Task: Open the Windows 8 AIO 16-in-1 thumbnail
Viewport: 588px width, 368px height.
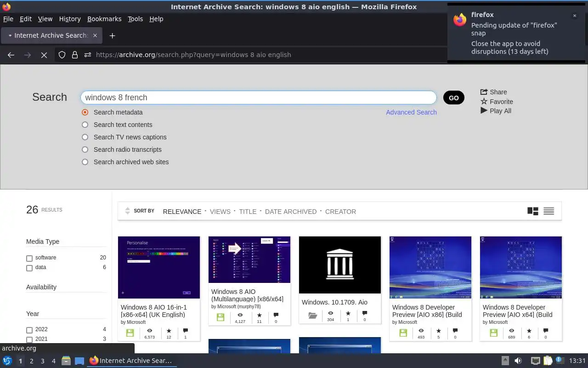Action: click(x=159, y=267)
